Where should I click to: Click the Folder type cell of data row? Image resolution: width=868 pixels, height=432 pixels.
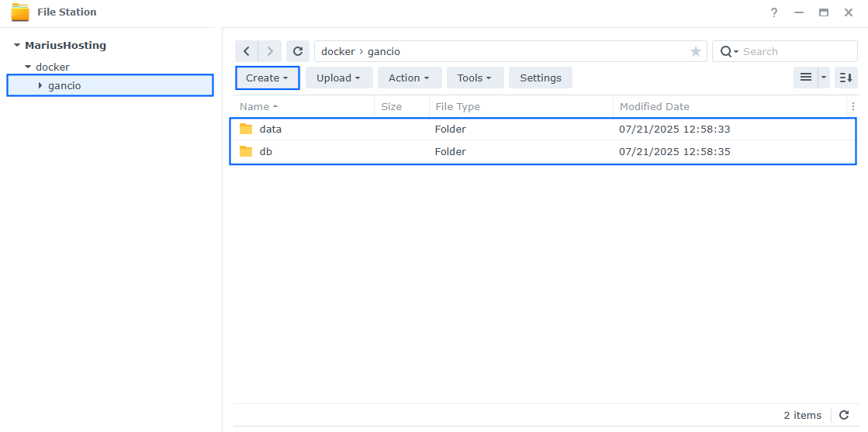(x=450, y=129)
